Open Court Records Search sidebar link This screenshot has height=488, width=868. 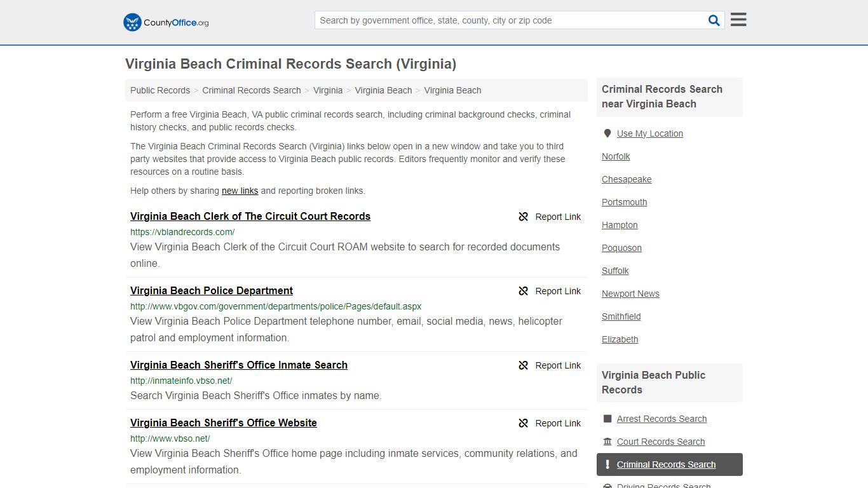coord(661,442)
